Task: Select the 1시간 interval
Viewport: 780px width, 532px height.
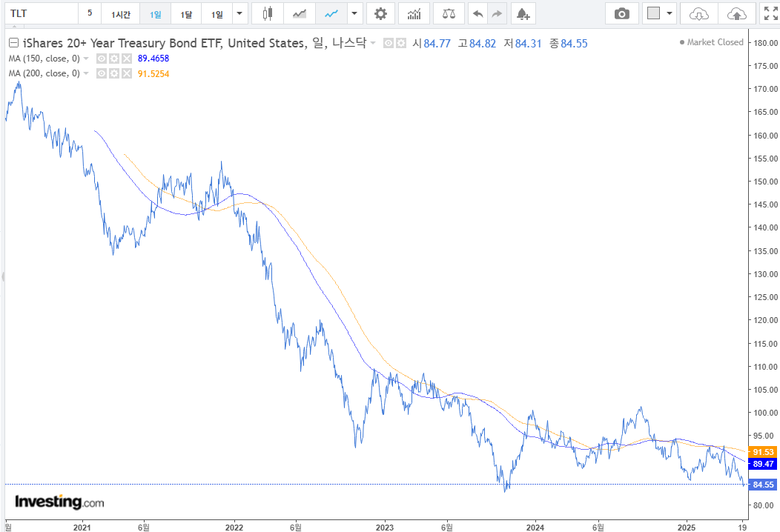Action: pos(120,13)
